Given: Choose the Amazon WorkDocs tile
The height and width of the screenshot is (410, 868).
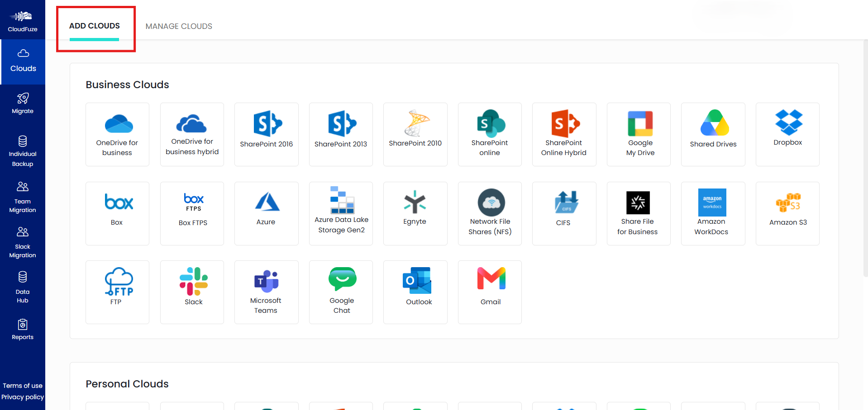Looking at the screenshot, I should [x=713, y=213].
